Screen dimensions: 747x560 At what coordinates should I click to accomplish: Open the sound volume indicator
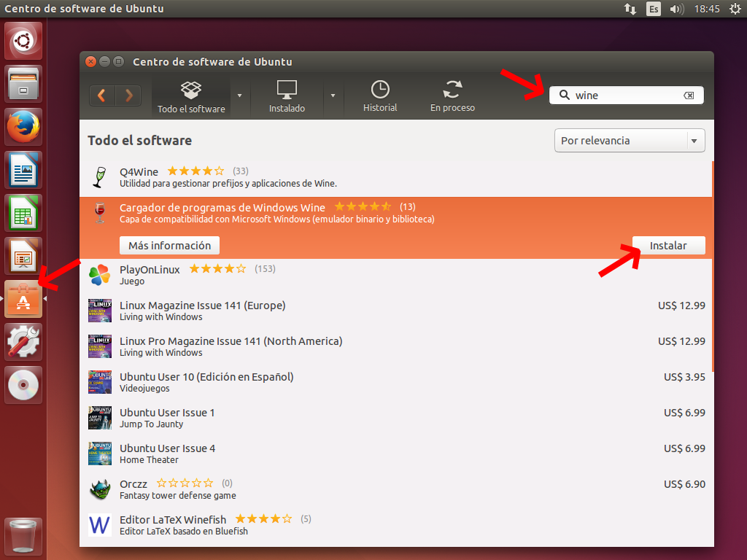coord(676,9)
